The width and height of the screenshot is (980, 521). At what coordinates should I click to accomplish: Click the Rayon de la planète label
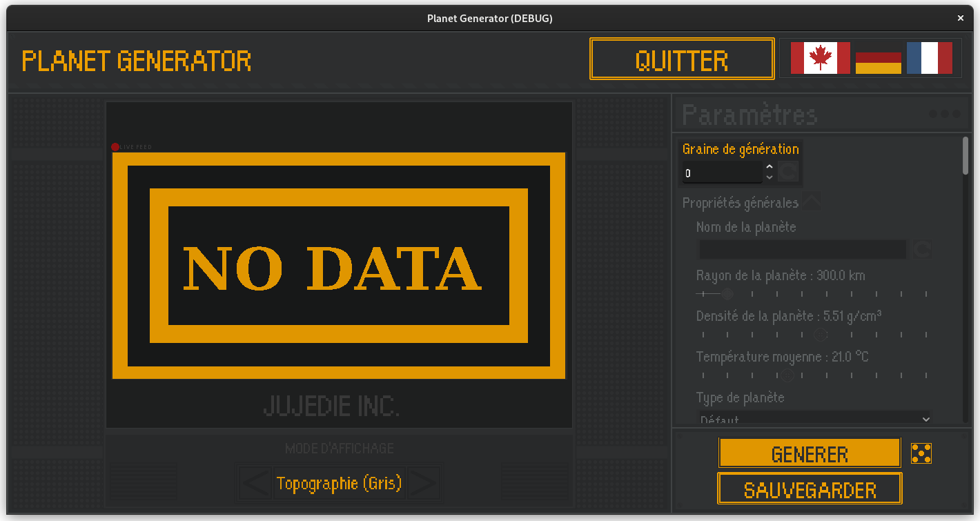[x=781, y=276]
